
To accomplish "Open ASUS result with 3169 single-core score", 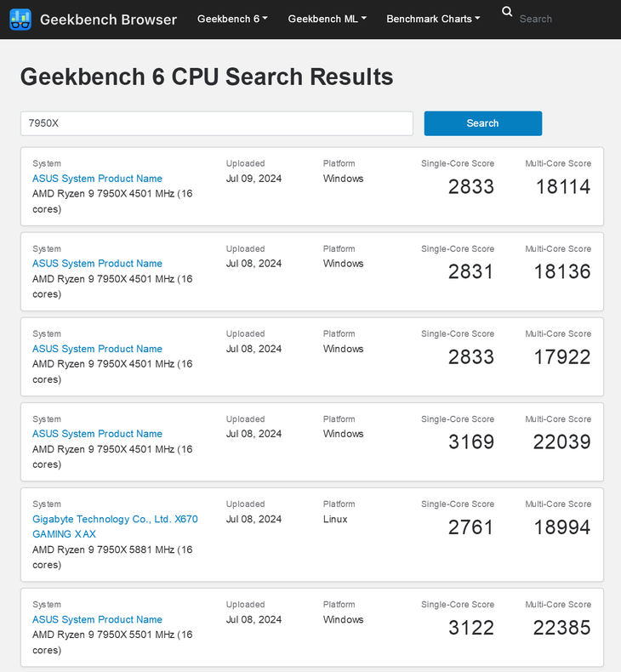I will [x=97, y=434].
